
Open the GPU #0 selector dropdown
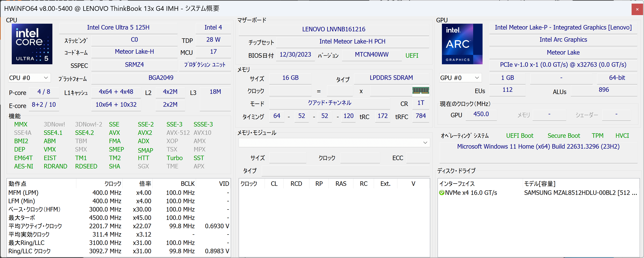point(460,78)
